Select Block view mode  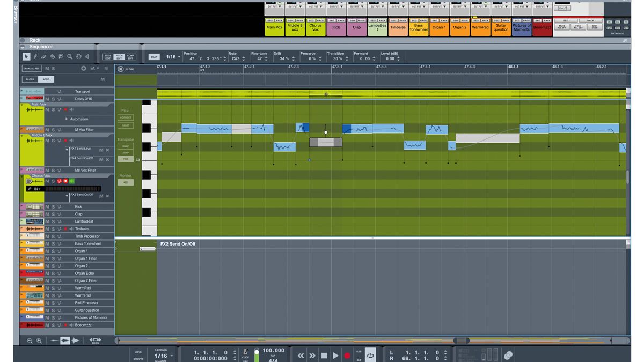[30, 79]
